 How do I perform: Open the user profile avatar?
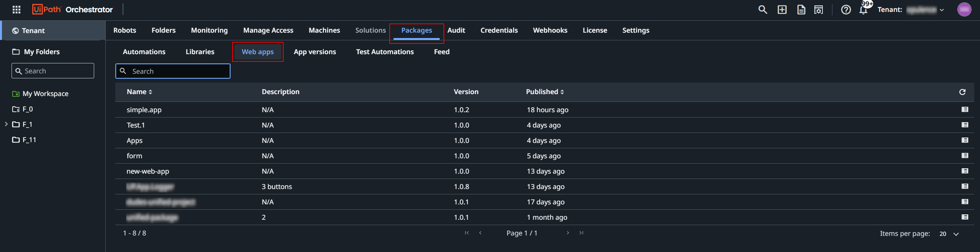click(x=964, y=10)
